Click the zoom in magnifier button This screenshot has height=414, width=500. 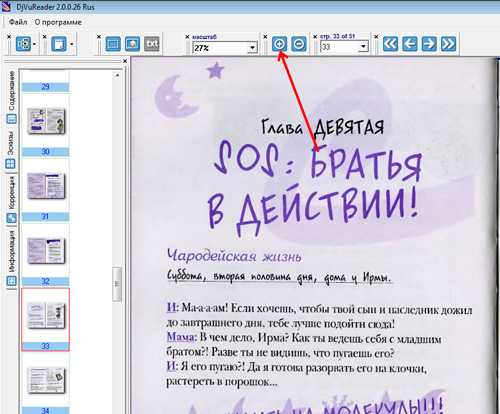[x=279, y=44]
